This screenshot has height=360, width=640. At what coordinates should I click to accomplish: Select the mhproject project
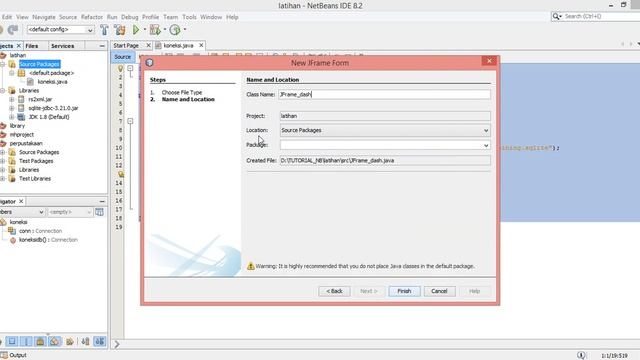coord(22,134)
